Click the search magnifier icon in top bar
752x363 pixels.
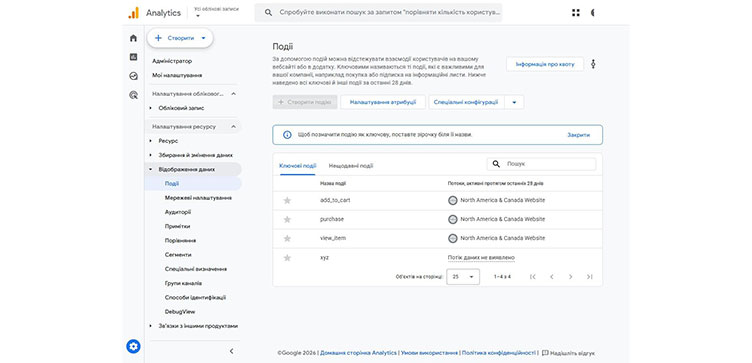[x=269, y=13]
